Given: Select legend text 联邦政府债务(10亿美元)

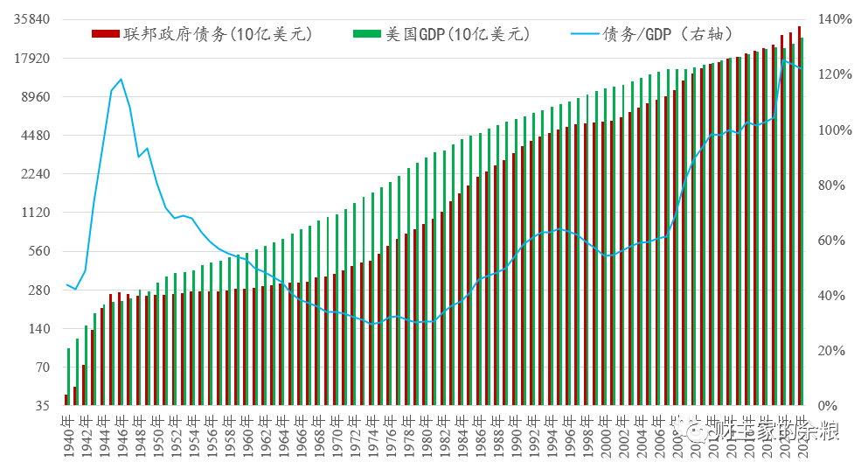Looking at the screenshot, I should click(x=219, y=34).
